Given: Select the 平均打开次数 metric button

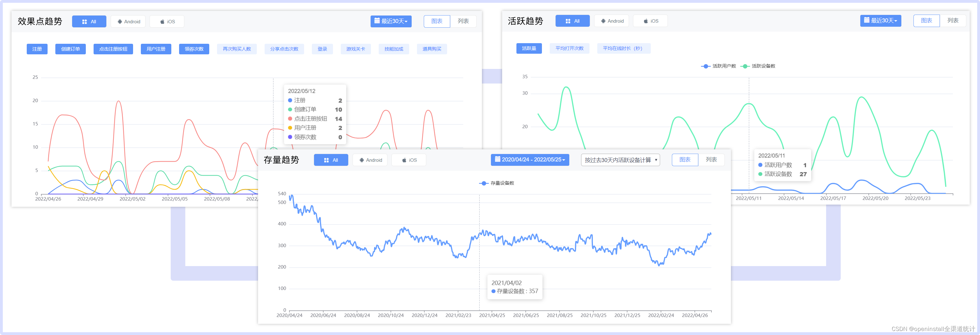Looking at the screenshot, I should [x=569, y=48].
